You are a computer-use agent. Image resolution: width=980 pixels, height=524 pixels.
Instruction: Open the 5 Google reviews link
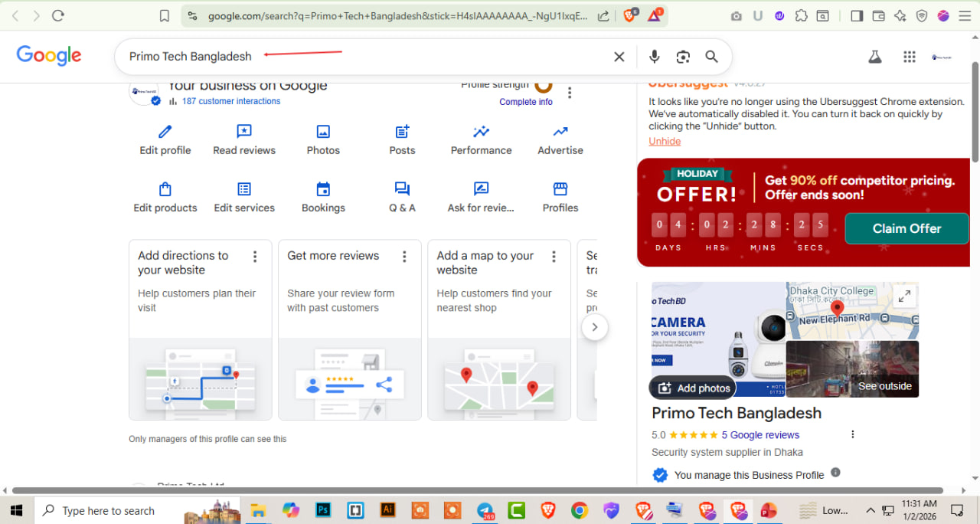pyautogui.click(x=759, y=435)
